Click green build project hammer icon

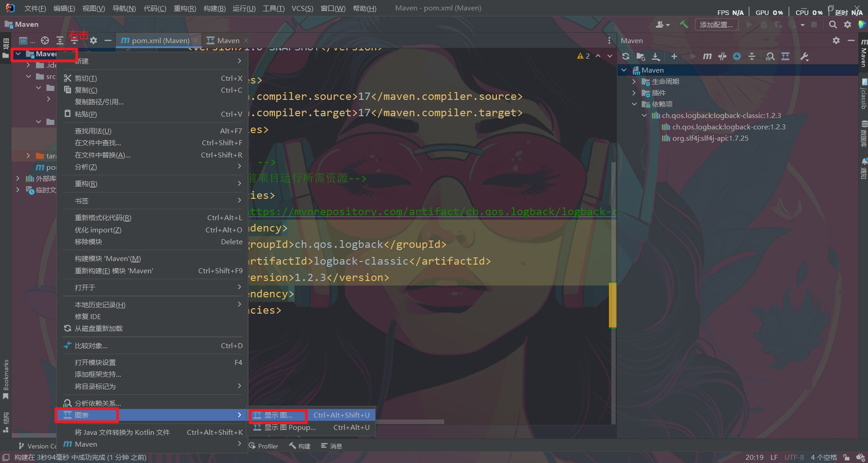tap(684, 25)
